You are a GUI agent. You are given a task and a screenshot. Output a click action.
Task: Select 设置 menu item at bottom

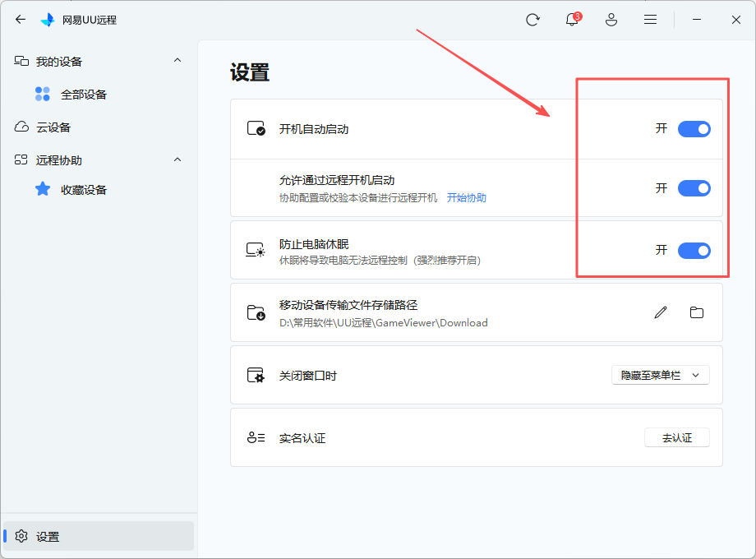coord(99,536)
